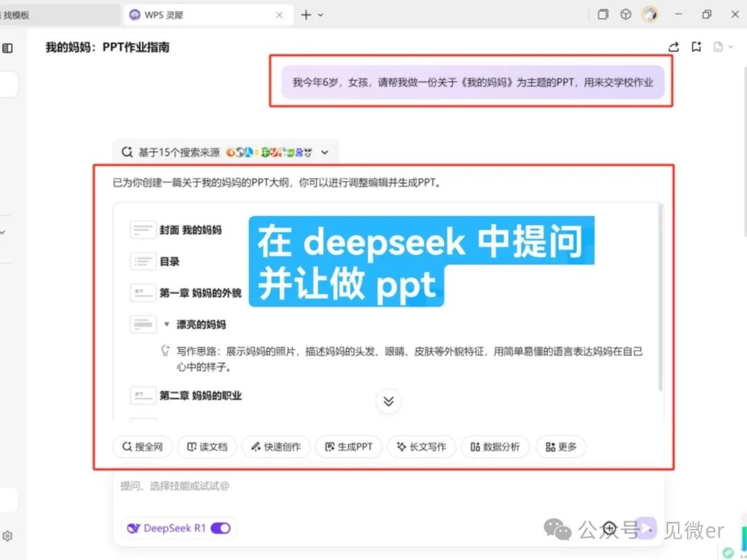Close the WPS 灵犀 tab

(279, 15)
